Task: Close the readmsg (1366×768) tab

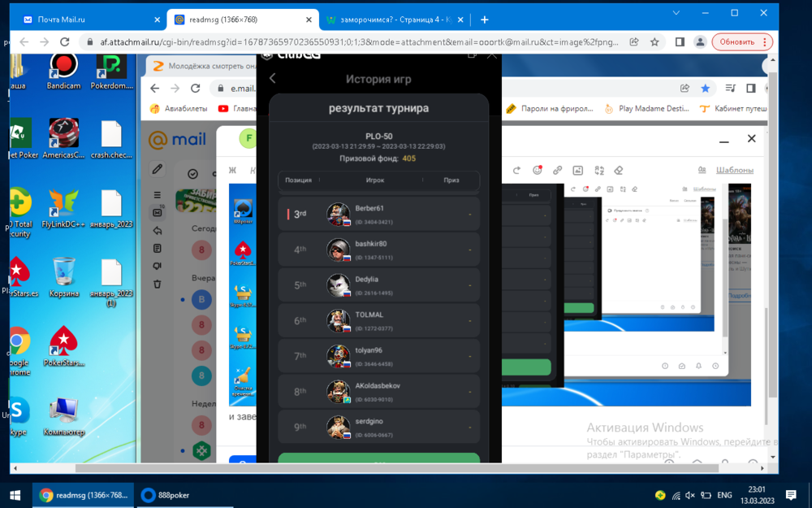Action: [x=309, y=20]
